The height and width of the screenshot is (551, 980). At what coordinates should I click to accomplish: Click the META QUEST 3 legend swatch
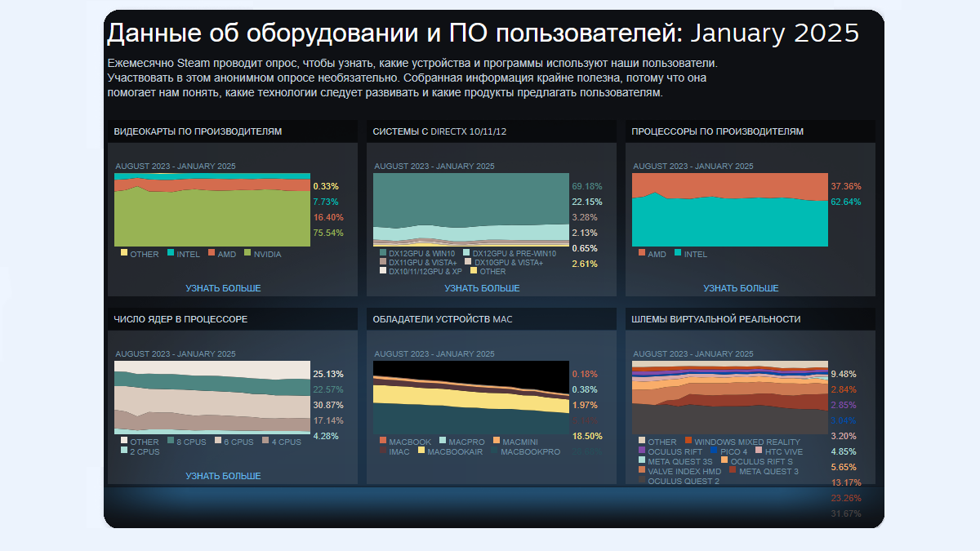[x=732, y=470]
